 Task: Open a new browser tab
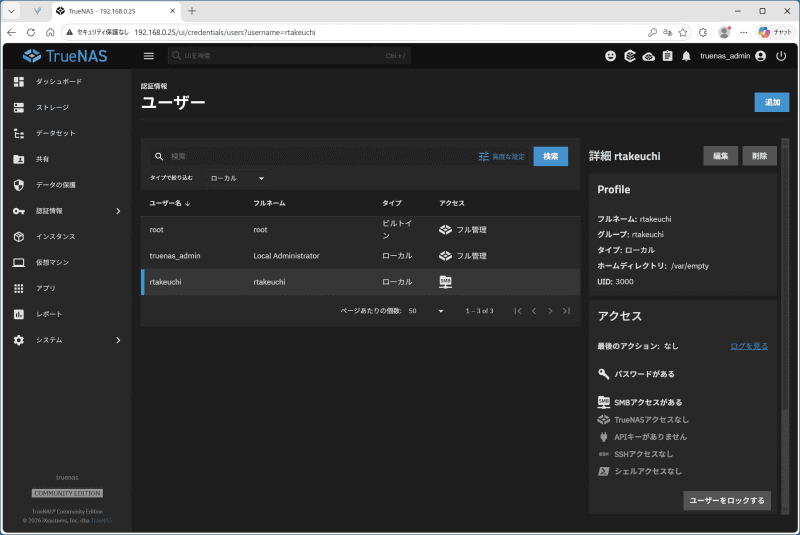point(192,11)
